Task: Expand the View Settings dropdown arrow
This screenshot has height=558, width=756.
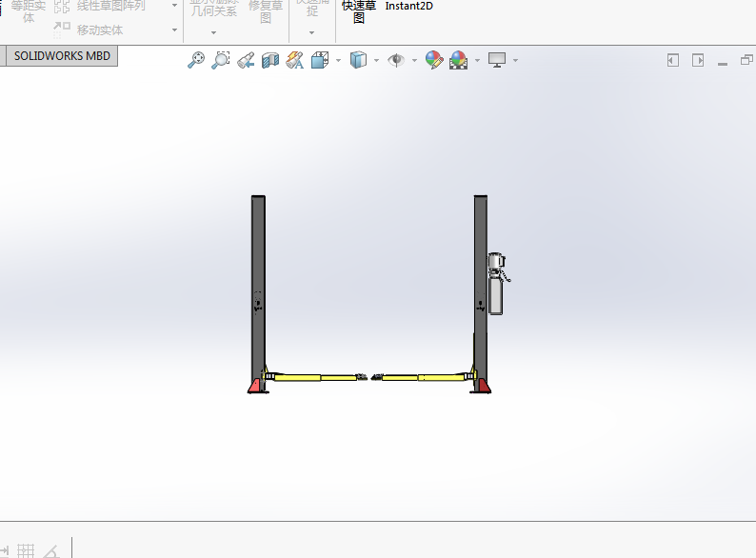Action: tap(515, 61)
